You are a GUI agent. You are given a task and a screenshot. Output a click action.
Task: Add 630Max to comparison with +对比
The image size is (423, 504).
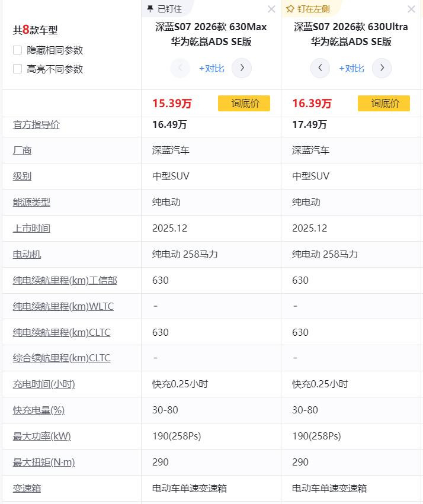pos(211,69)
